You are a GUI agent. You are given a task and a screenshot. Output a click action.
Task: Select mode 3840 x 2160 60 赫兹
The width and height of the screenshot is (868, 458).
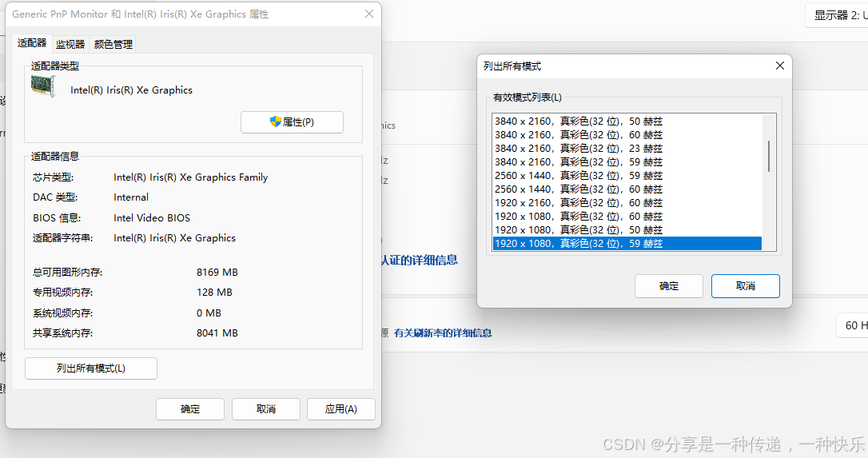[x=627, y=135]
